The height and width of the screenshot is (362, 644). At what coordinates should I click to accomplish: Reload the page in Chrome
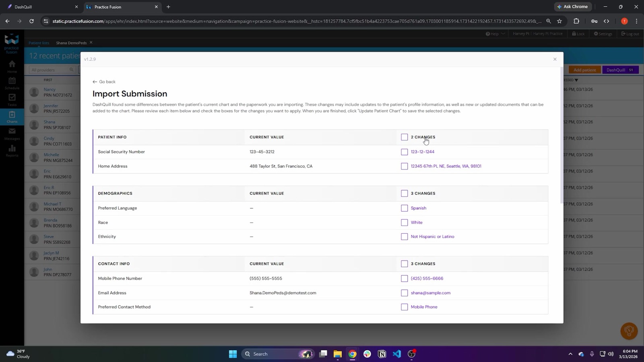[31, 21]
